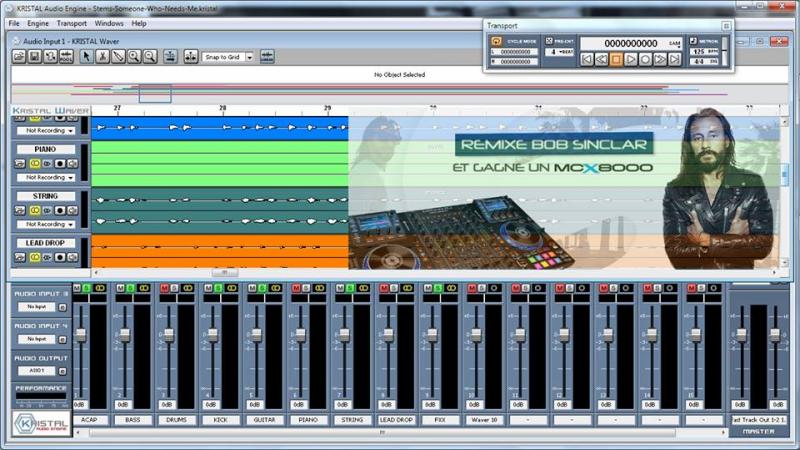Solo the STRING mixer channel
This screenshot has width=800, height=450.
pyautogui.click(x=350, y=288)
